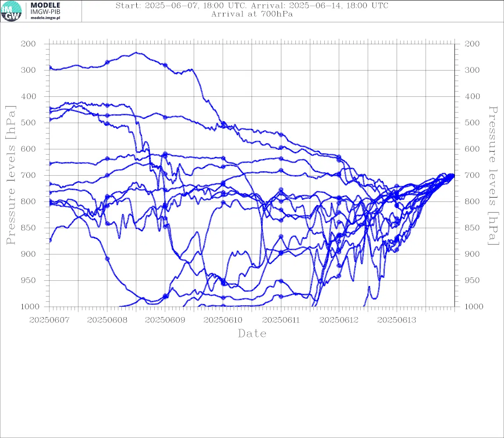The height and width of the screenshot is (438, 504).
Task: Click left axis label 850
Action: click(x=28, y=228)
